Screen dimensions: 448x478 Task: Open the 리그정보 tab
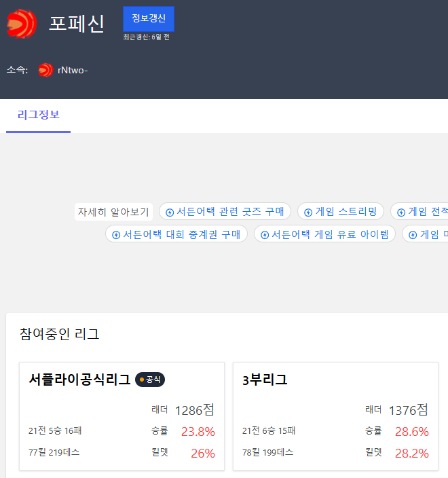(x=38, y=115)
